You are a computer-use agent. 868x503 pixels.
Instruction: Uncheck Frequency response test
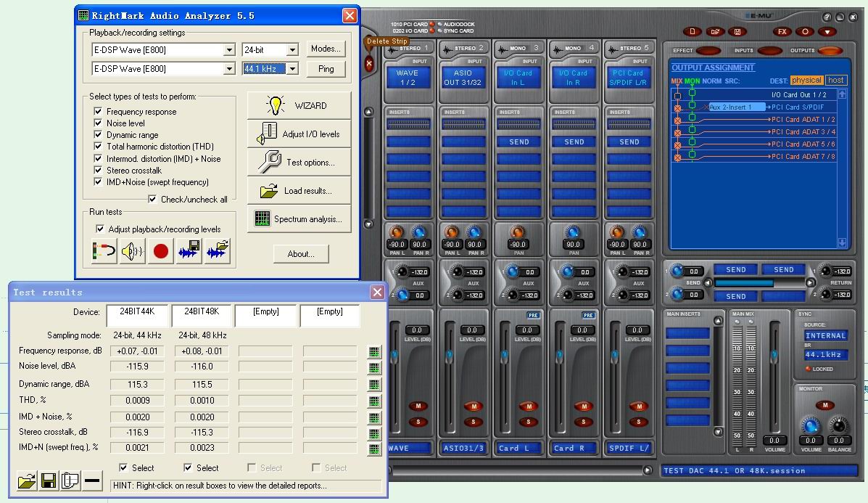(x=98, y=111)
